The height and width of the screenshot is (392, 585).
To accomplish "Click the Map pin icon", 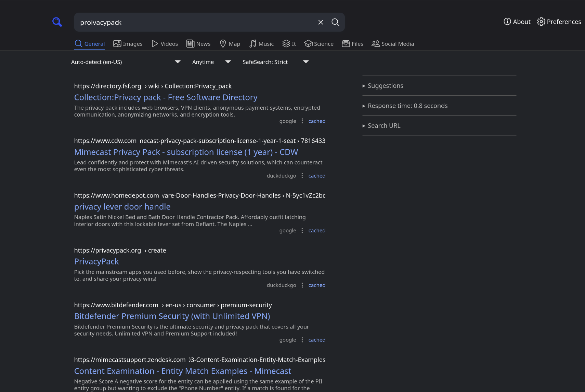I will 223,44.
